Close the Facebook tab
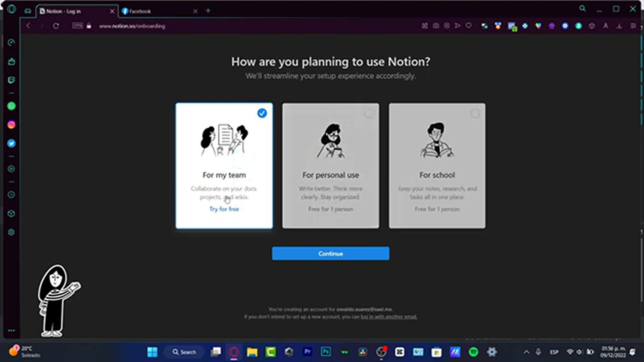Screen dimensions: 644x362 point(195,11)
